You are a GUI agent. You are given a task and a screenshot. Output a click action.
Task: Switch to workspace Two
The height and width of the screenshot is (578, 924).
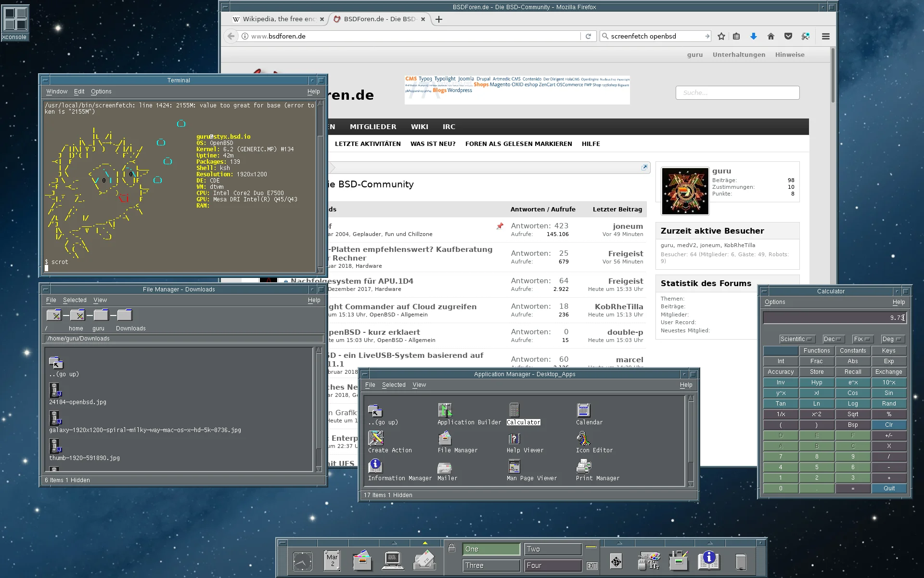pos(553,549)
